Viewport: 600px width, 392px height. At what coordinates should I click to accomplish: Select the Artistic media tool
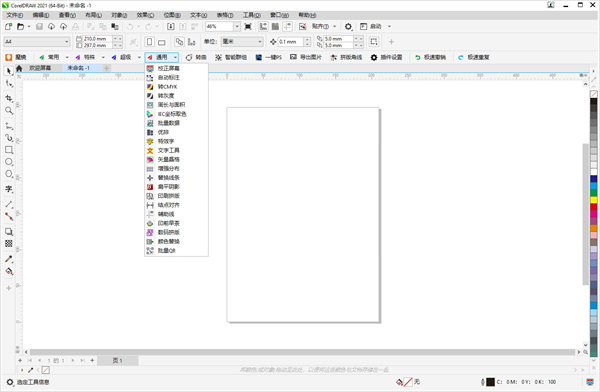coord(9,138)
